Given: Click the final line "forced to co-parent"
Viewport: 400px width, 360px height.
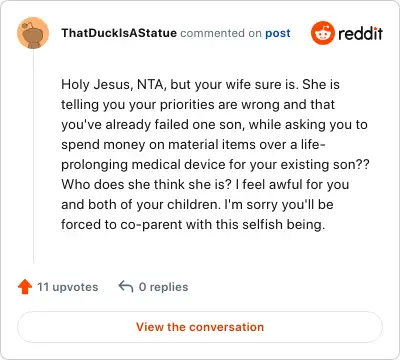Looking at the screenshot, I should [193, 224].
